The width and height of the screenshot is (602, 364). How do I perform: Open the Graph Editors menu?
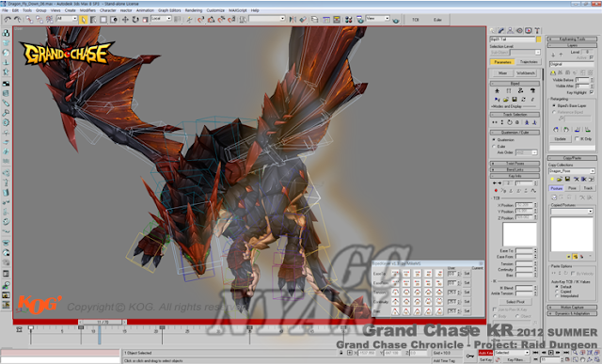tap(169, 10)
